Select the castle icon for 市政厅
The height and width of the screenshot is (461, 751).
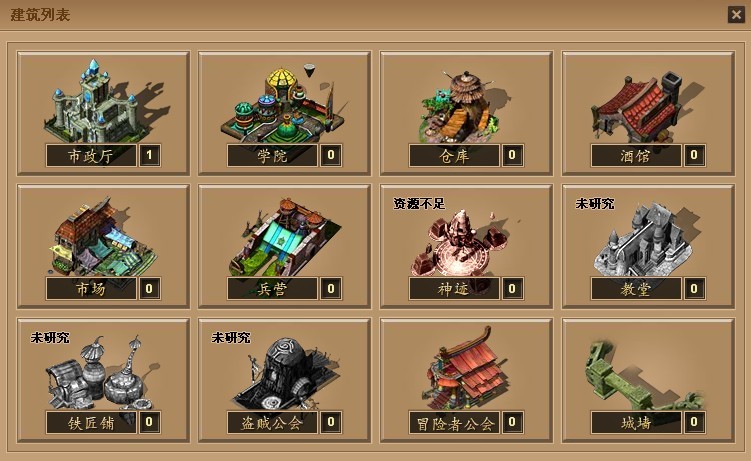point(103,101)
